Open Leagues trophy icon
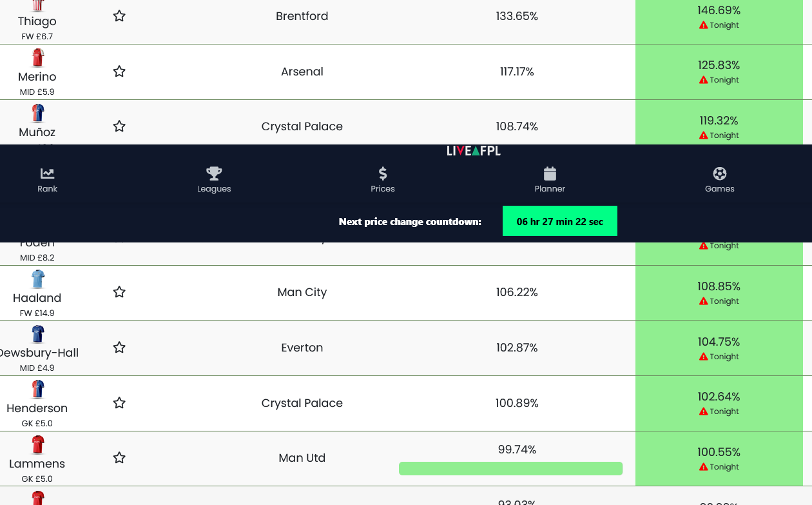 coord(214,173)
